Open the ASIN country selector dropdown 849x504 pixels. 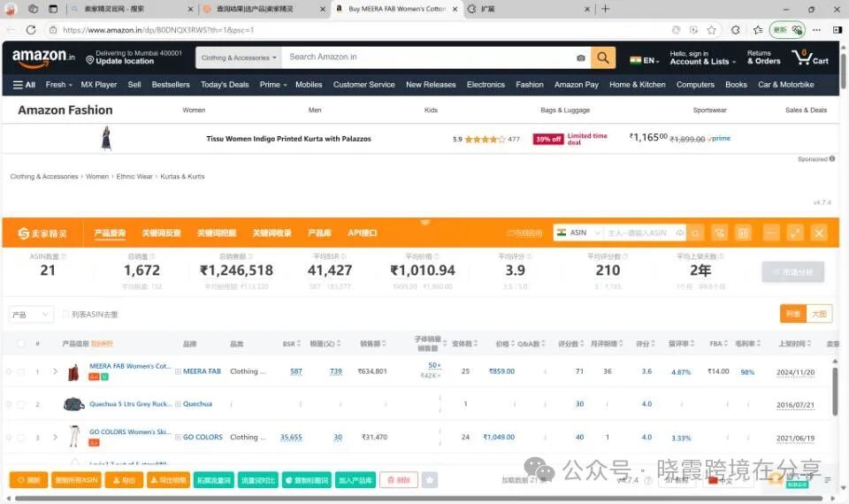[x=578, y=233]
